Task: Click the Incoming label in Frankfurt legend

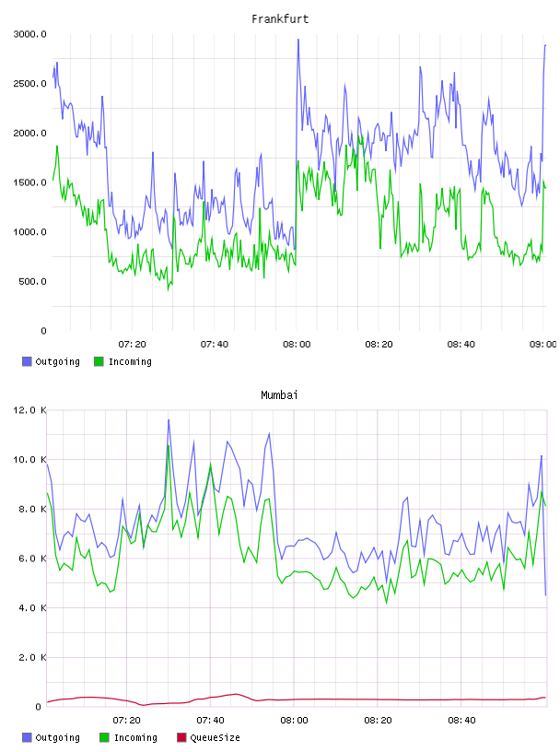Action: click(x=130, y=361)
